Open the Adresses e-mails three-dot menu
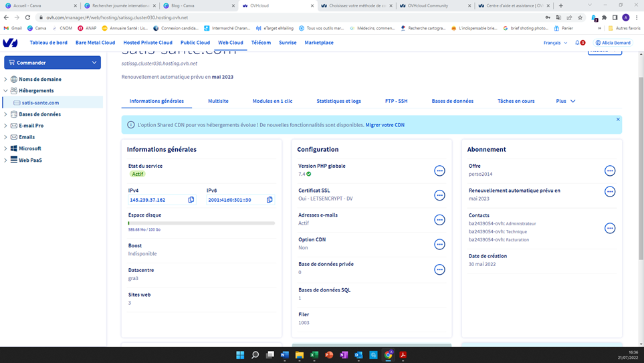This screenshot has height=363, width=644. point(439,220)
